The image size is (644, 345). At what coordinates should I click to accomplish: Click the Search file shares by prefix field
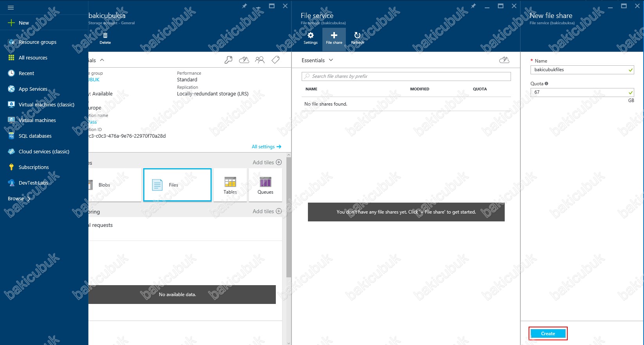(x=406, y=76)
